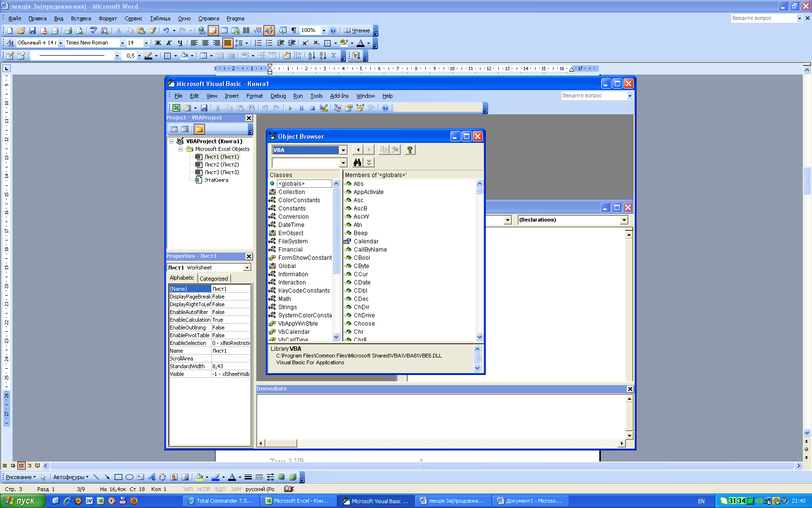The height and width of the screenshot is (508, 812).
Task: Click fill color bucket in Drawing toolbar
Action: (x=199, y=477)
